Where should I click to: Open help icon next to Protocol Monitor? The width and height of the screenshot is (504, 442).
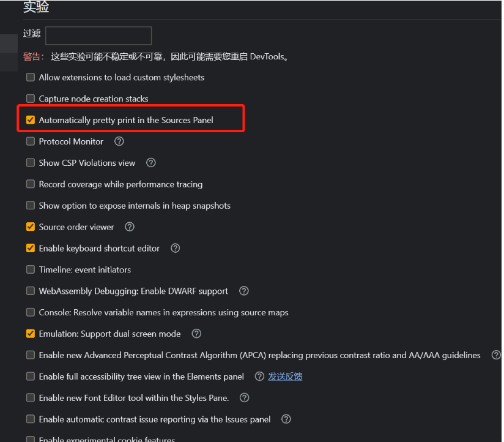pos(119,141)
